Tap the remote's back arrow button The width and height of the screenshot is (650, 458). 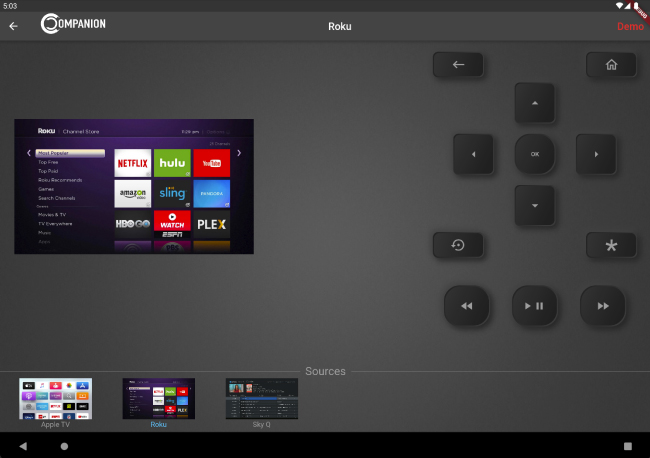point(458,65)
